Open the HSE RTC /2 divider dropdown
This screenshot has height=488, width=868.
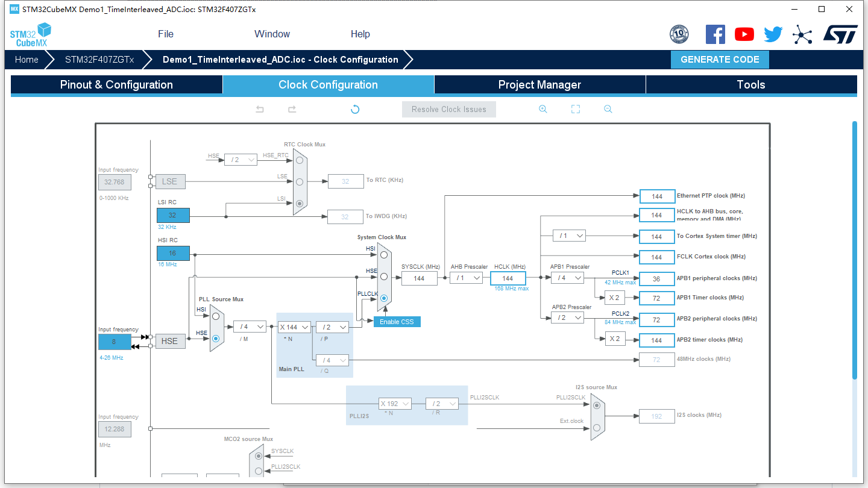[x=241, y=160]
